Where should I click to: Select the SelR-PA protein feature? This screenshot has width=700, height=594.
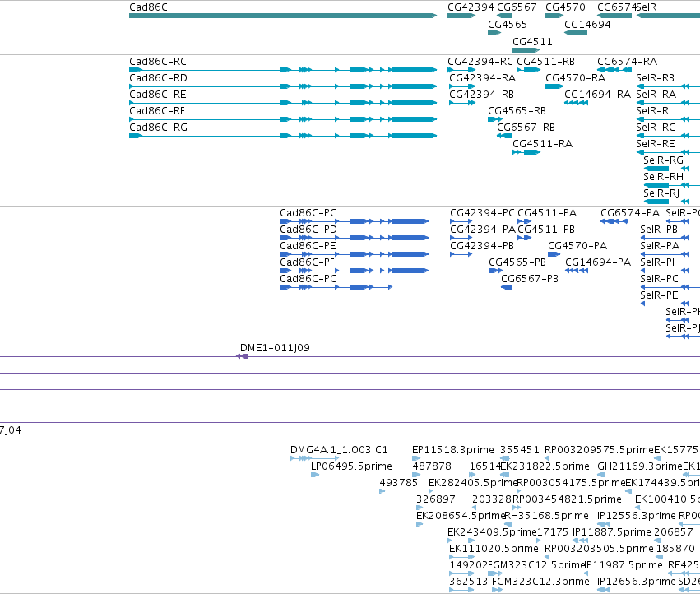coord(665,254)
